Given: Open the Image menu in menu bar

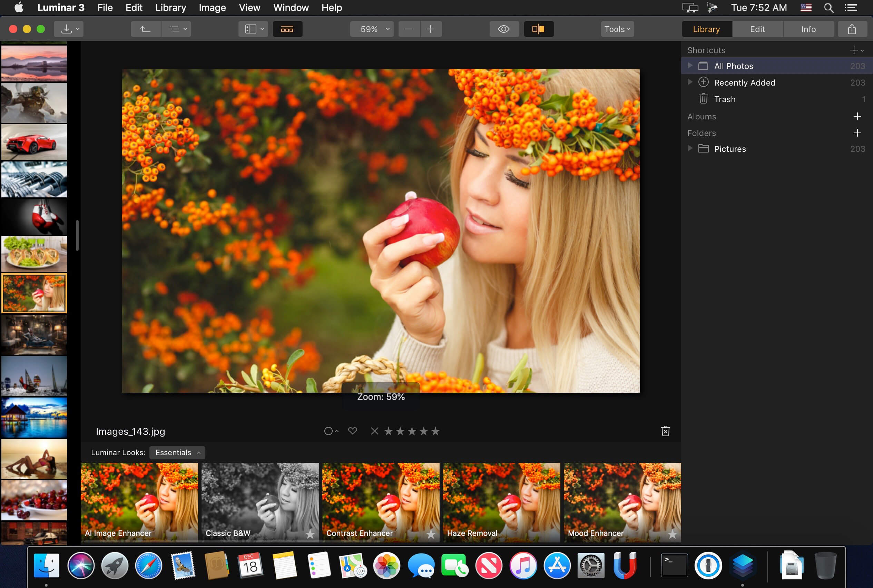Looking at the screenshot, I should coord(211,7).
